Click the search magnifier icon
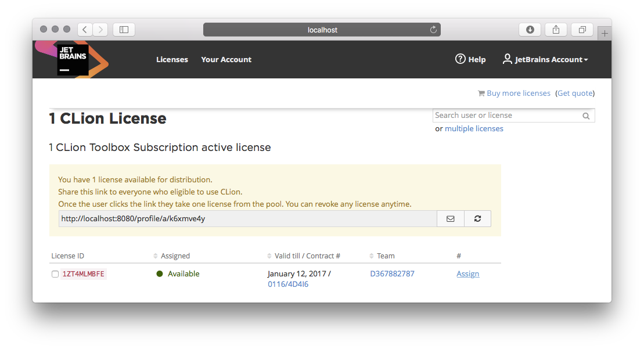 click(x=586, y=116)
